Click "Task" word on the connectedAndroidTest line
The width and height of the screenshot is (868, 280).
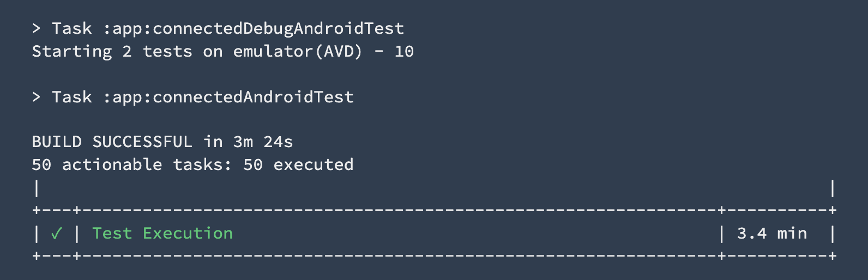[x=72, y=97]
